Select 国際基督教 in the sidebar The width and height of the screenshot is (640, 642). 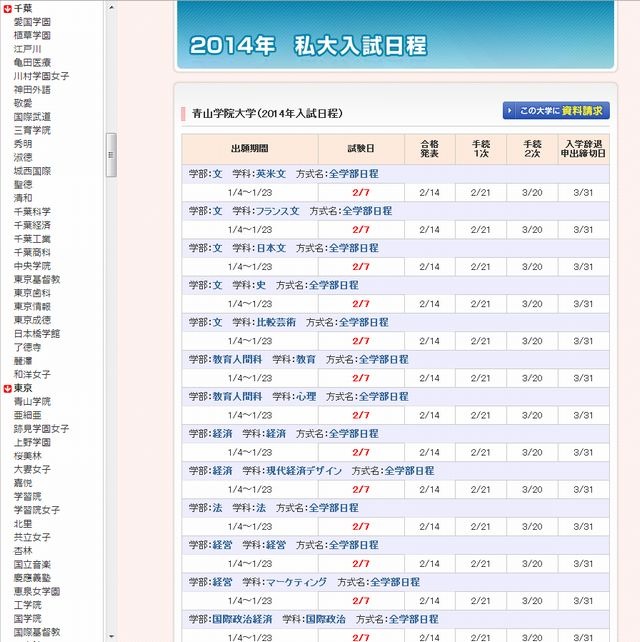(37, 632)
